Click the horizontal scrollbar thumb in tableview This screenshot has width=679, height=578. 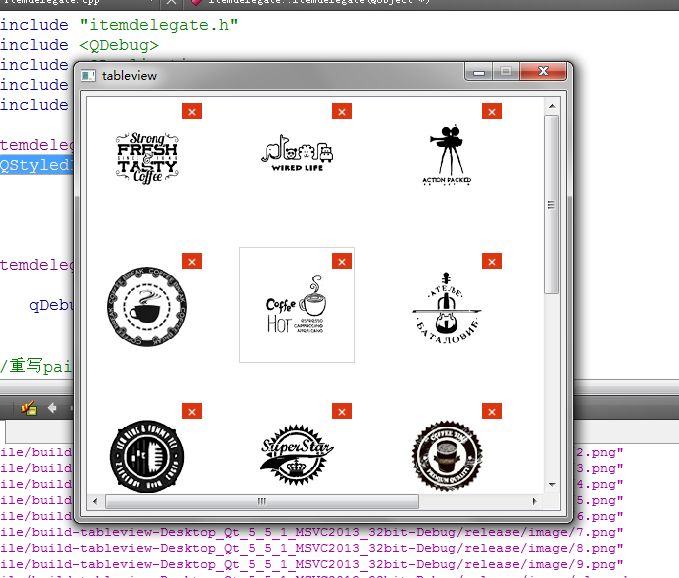coord(262,501)
